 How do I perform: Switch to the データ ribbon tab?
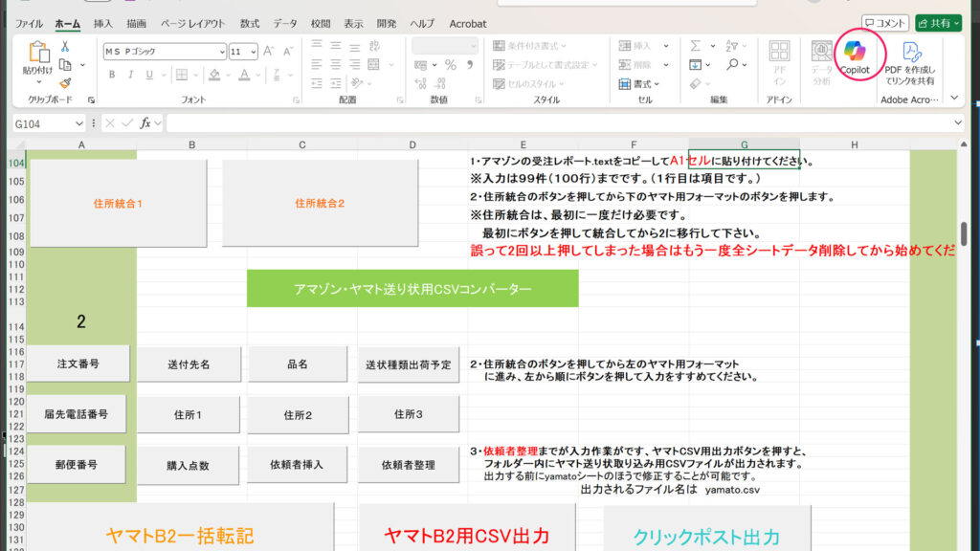(284, 24)
